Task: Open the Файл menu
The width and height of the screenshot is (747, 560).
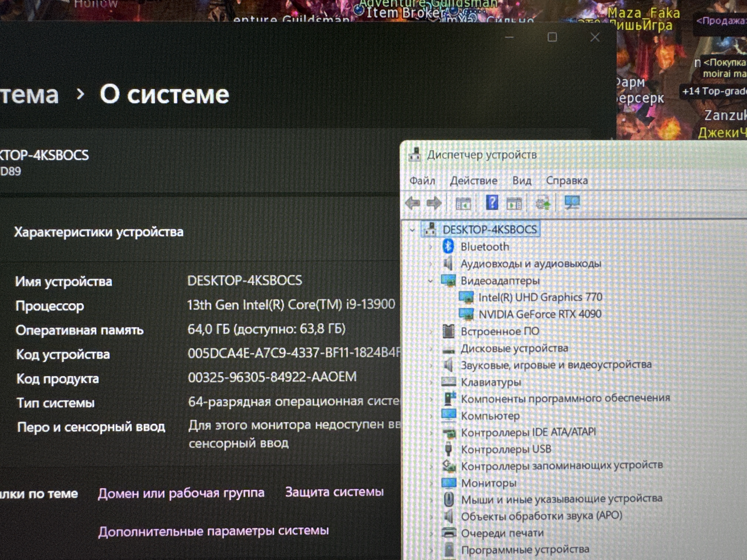Action: 422,181
